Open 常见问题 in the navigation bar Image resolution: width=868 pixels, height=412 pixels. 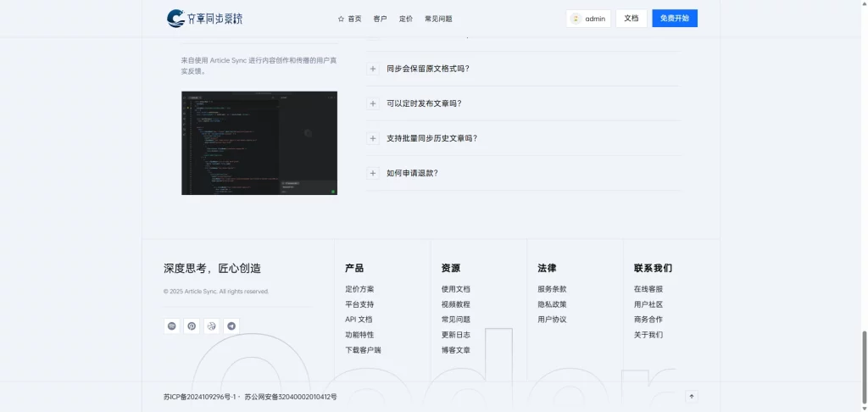438,19
